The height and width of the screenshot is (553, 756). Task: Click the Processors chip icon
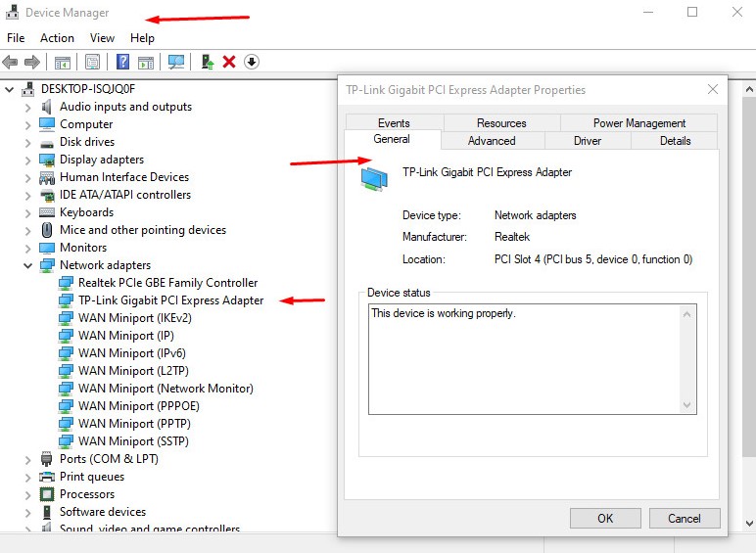click(47, 494)
